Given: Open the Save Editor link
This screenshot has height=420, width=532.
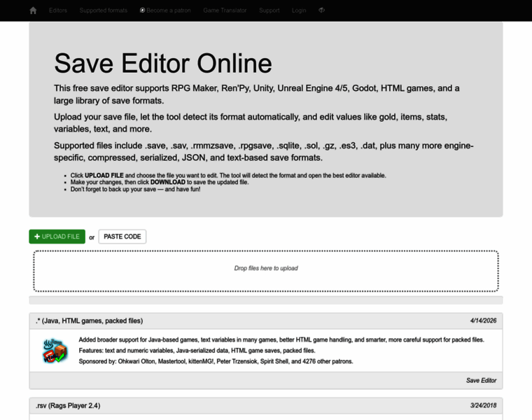Looking at the screenshot, I should (481, 381).
